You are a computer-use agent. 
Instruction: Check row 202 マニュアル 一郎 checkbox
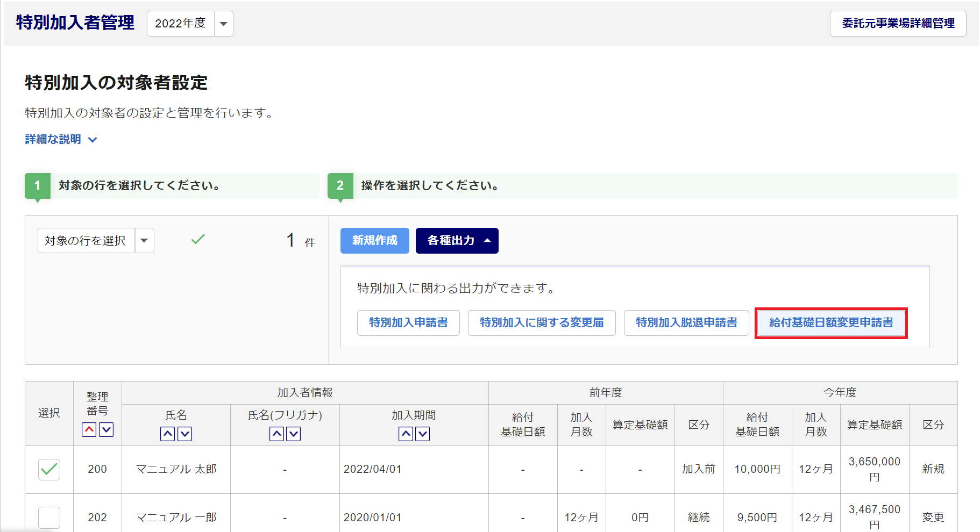pyautogui.click(x=49, y=517)
